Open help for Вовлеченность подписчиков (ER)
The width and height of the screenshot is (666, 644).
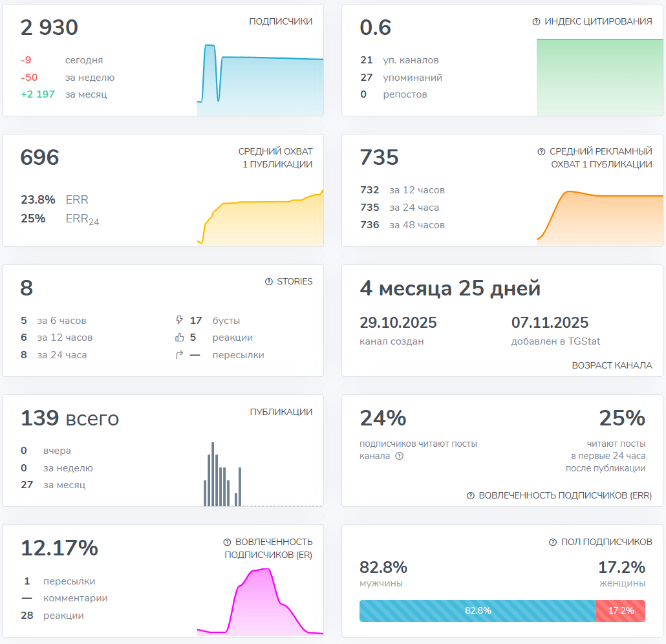pos(226,541)
